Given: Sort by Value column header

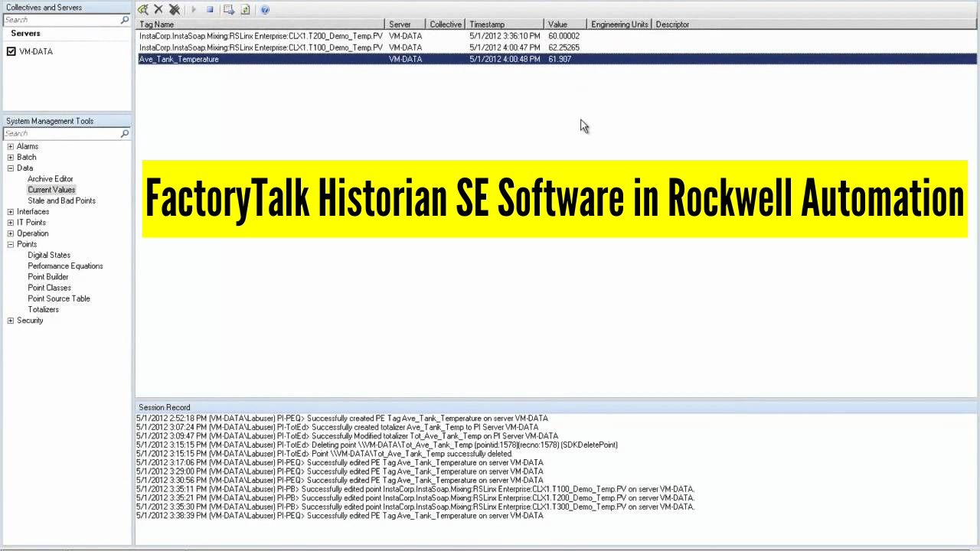Looking at the screenshot, I should click(x=565, y=24).
